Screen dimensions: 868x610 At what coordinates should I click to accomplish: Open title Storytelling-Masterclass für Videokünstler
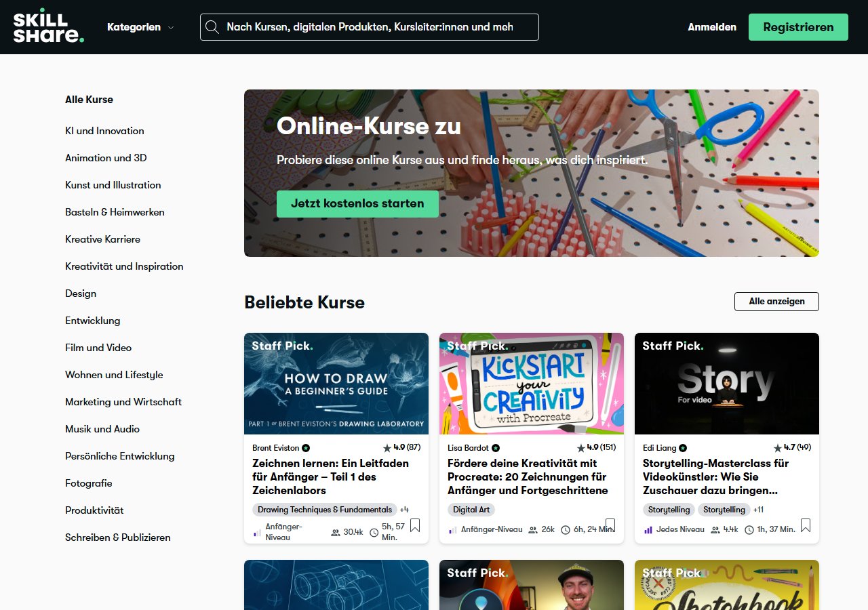click(x=716, y=477)
